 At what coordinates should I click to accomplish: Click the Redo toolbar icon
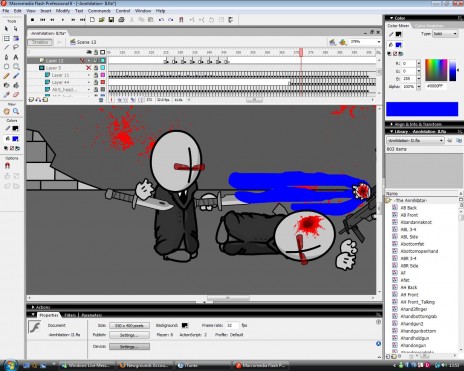(x=171, y=20)
